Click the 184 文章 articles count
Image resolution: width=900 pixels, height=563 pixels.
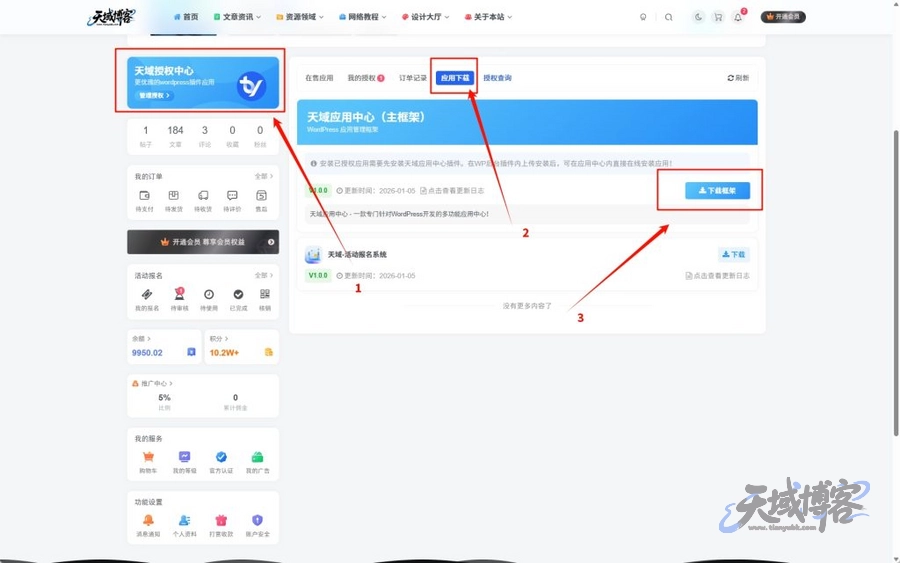coord(175,136)
